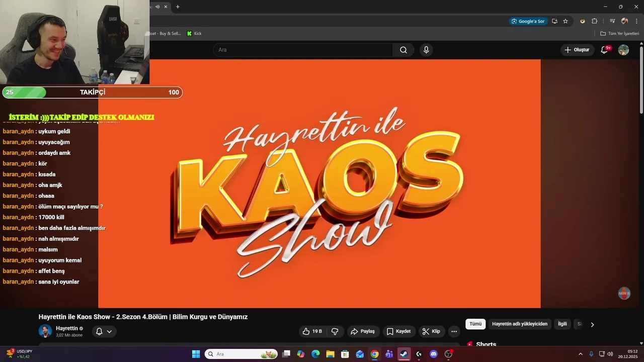The image size is (644, 362).
Task: Open the OBS icon on the taskbar
Action: [x=448, y=354]
